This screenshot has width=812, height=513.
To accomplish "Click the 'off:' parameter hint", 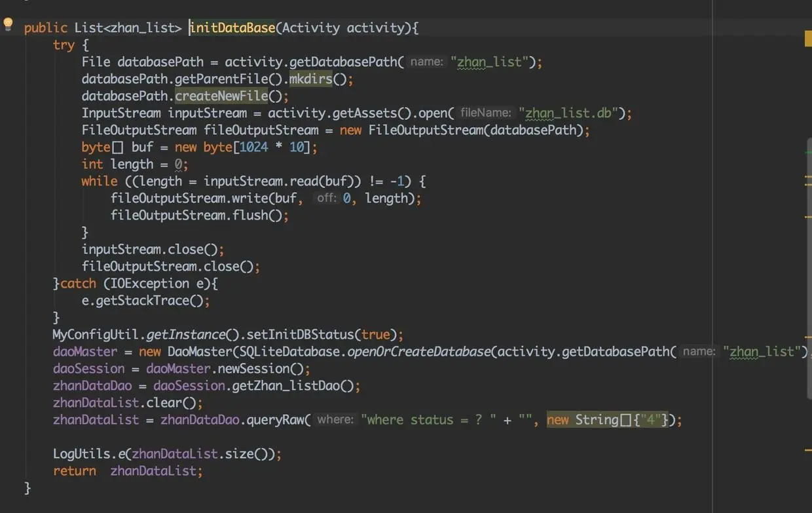I will [x=326, y=198].
